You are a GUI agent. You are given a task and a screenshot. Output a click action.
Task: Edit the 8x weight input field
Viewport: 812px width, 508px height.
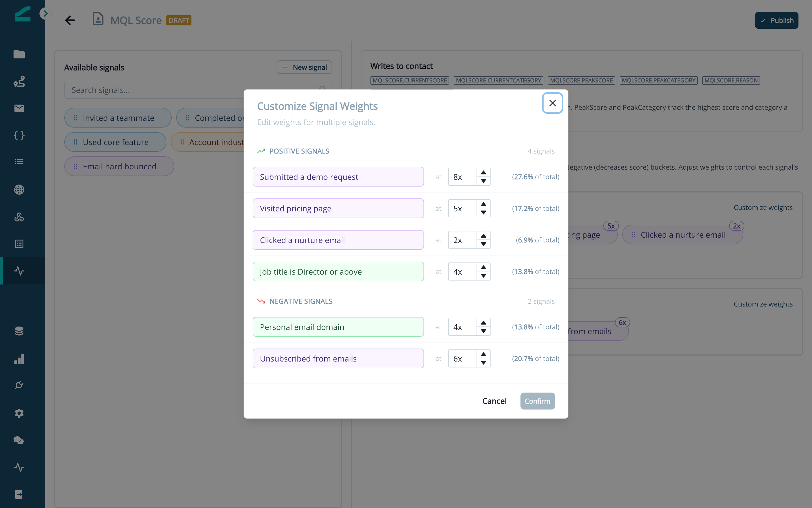point(462,177)
